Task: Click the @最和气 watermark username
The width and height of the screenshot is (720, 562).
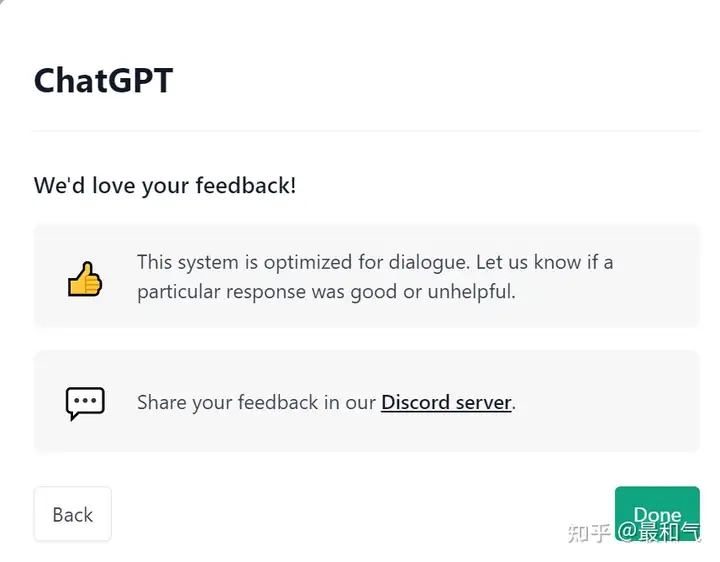Action: (x=659, y=533)
